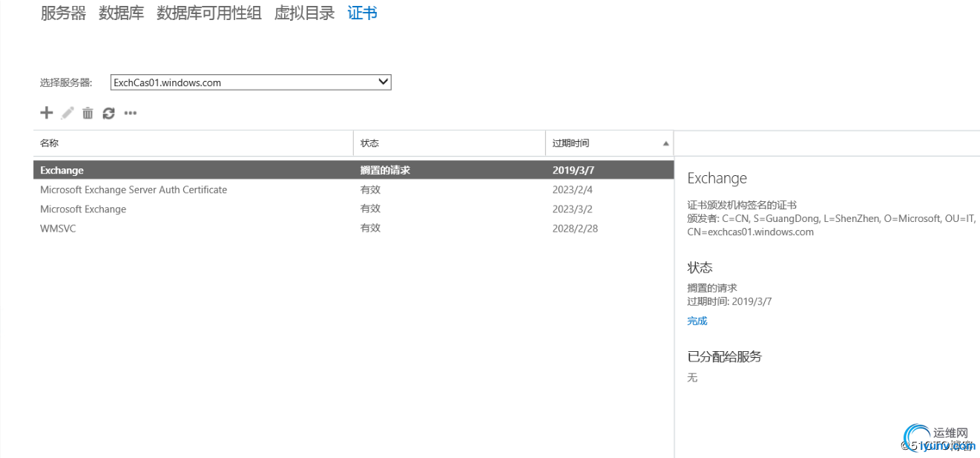Click the 完成 link in details pane
Viewport: 980px width, 458px height.
[x=697, y=321]
